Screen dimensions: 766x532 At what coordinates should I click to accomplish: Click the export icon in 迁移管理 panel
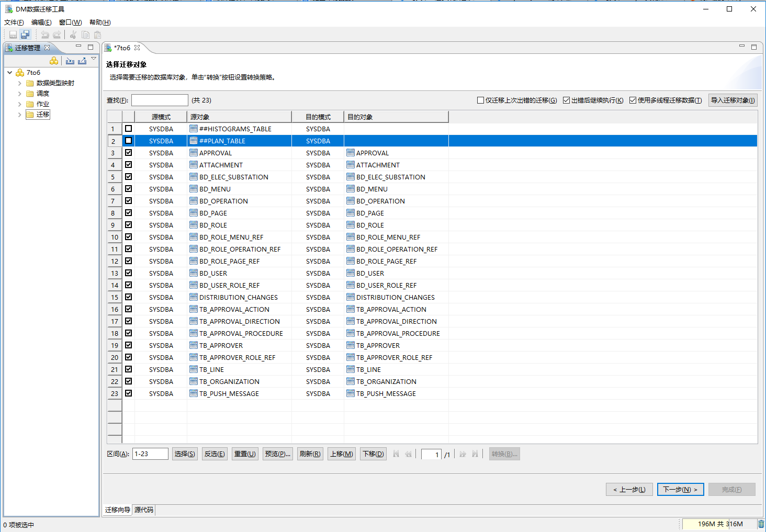[82, 61]
